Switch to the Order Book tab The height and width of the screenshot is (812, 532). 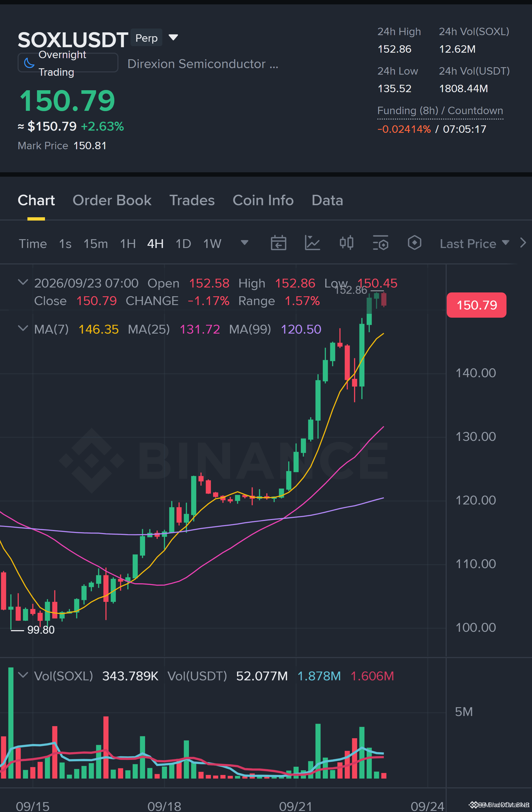click(112, 200)
